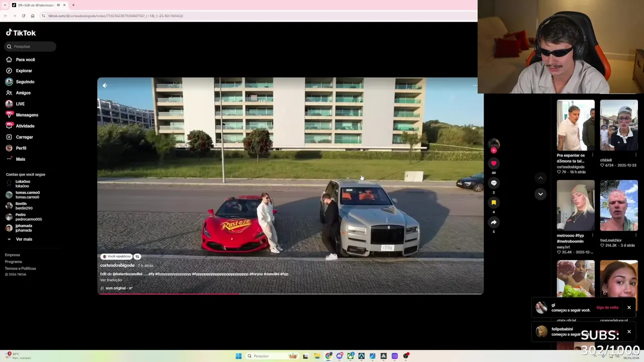Open the som original sound link

click(x=116, y=288)
